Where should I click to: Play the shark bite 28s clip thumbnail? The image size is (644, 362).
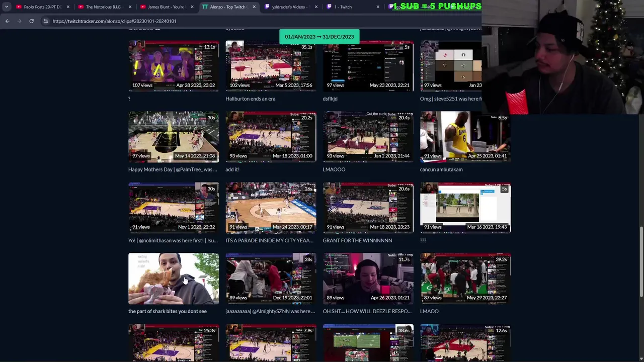click(174, 279)
